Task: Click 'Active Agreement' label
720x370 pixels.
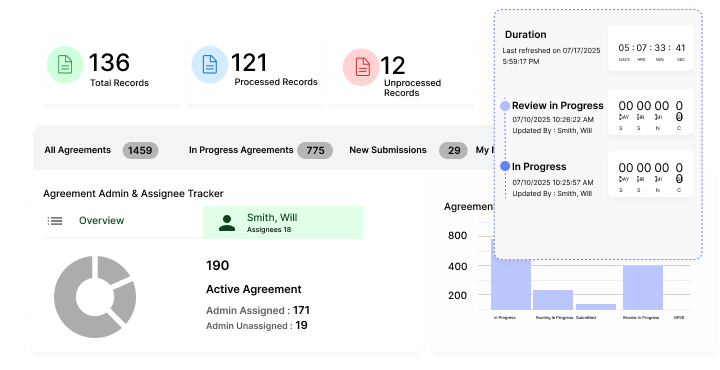Action: 254,289
